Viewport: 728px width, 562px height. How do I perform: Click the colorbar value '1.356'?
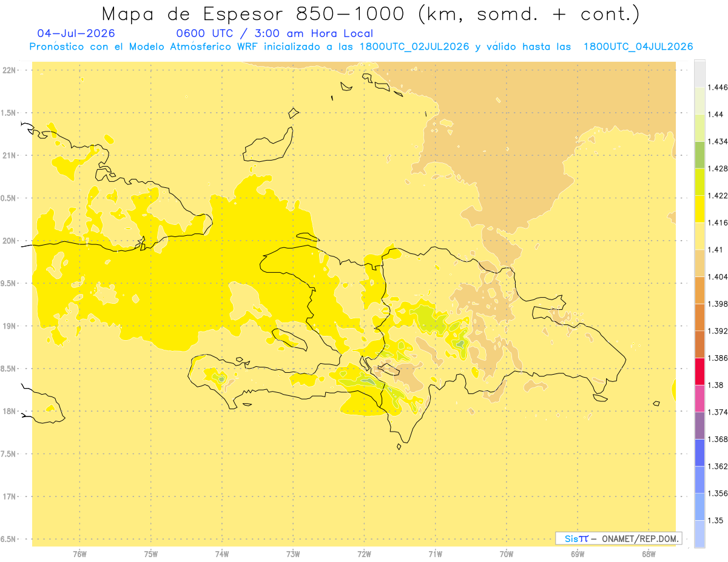click(717, 493)
